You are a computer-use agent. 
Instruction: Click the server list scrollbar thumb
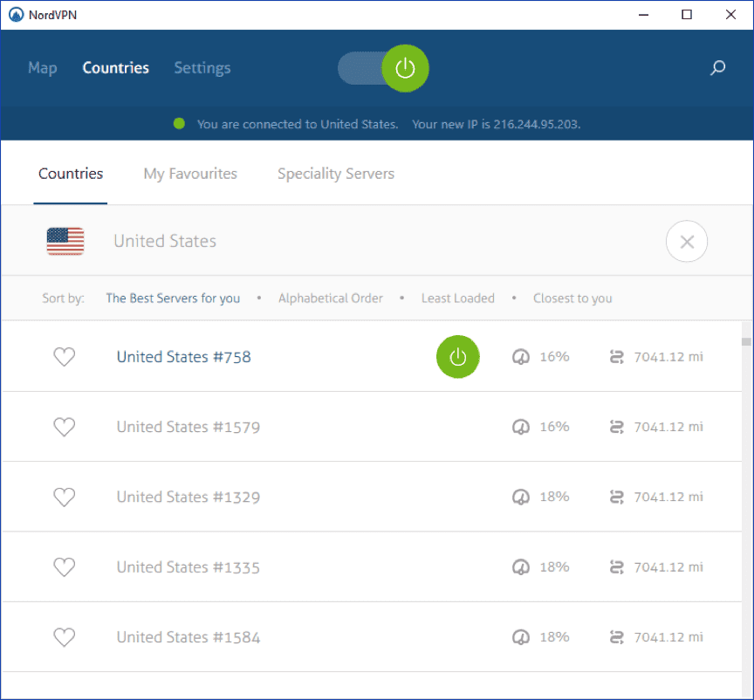[x=746, y=341]
